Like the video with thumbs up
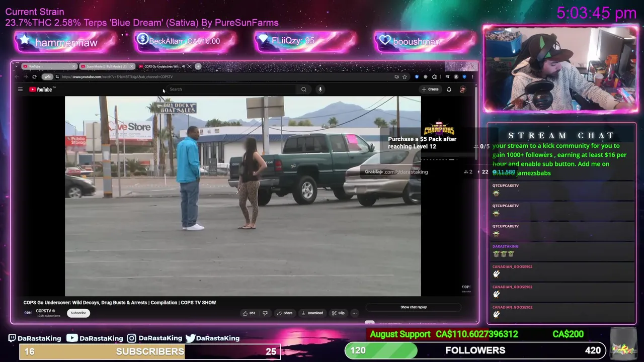The image size is (644, 362). (249, 313)
